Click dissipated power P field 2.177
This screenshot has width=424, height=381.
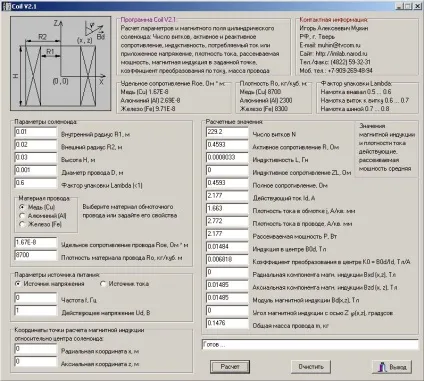click(227, 234)
